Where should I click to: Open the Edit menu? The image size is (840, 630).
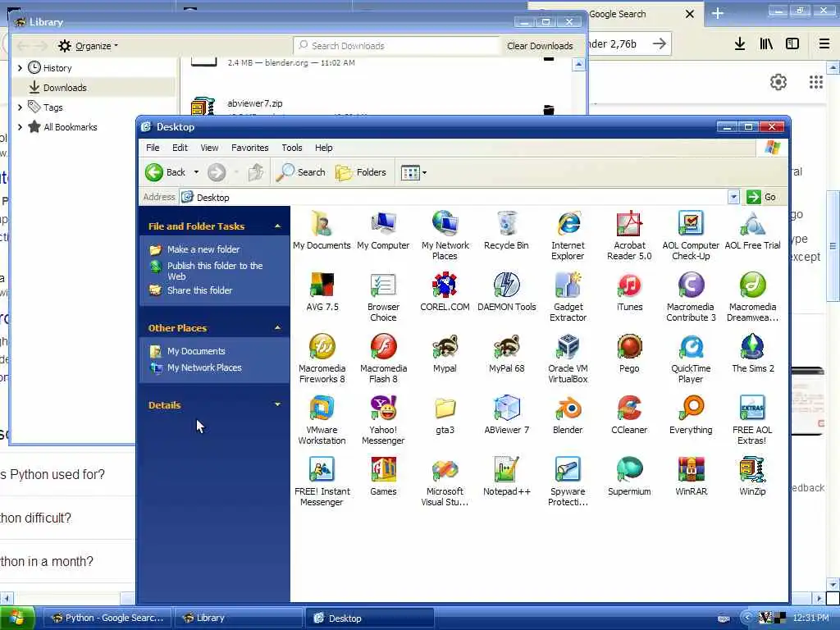pyautogui.click(x=180, y=148)
